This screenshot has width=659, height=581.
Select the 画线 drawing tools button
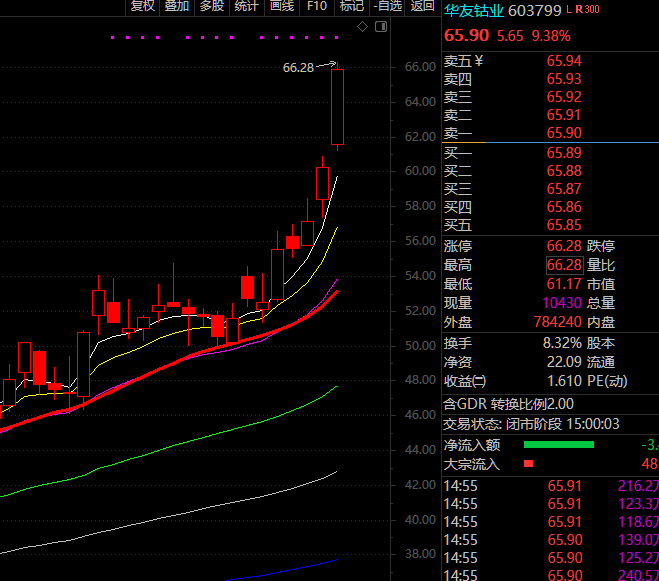pos(282,6)
